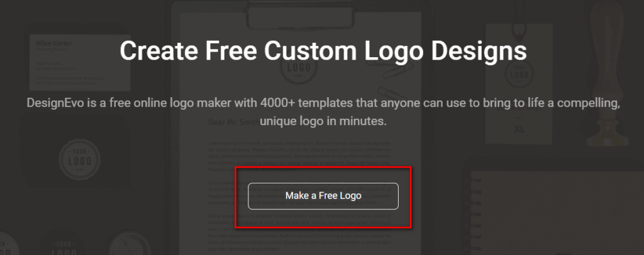Select the Allen Carter business card image
This screenshot has height=255, width=644.
pos(80,62)
